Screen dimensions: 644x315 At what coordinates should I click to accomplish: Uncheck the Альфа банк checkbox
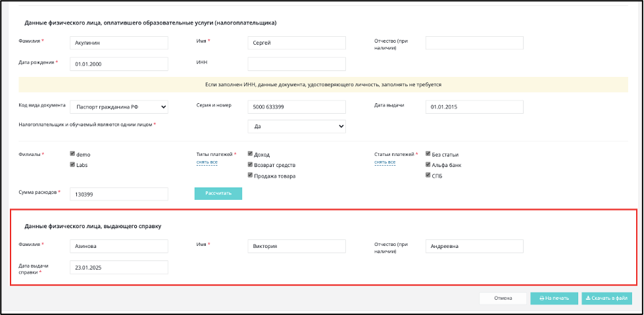(x=428, y=164)
